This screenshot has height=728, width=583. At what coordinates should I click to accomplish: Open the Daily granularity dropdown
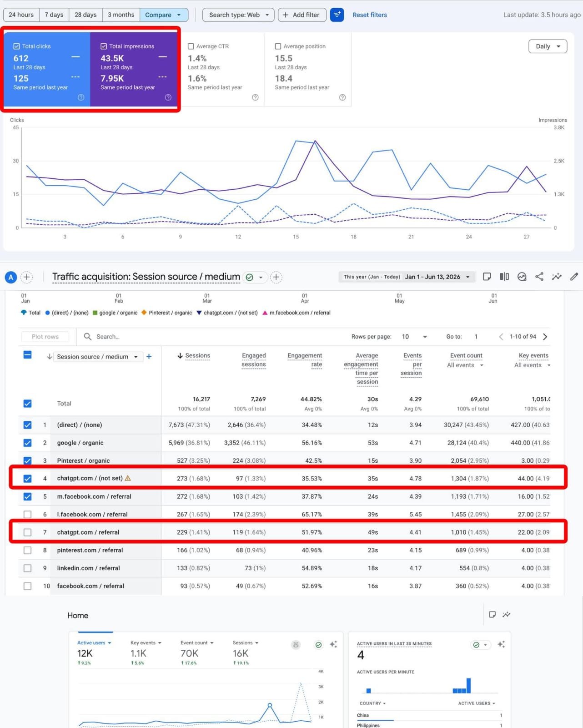click(x=548, y=46)
